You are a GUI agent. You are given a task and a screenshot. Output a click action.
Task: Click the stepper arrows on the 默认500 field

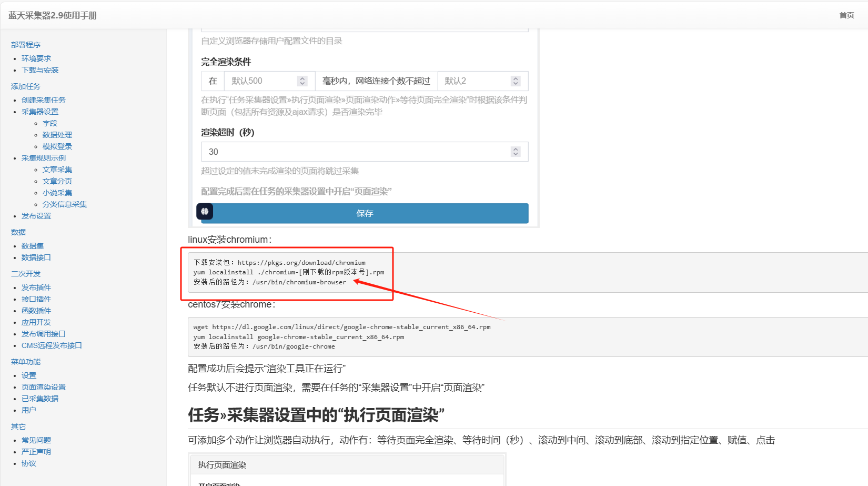[302, 81]
